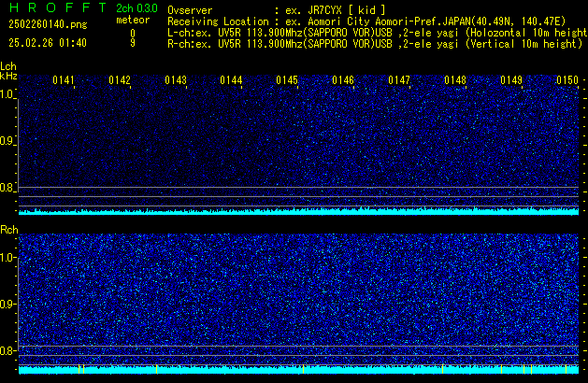Select the '2ch 0.3.0' version text
Viewport: 588px width, 383px height.
click(136, 8)
